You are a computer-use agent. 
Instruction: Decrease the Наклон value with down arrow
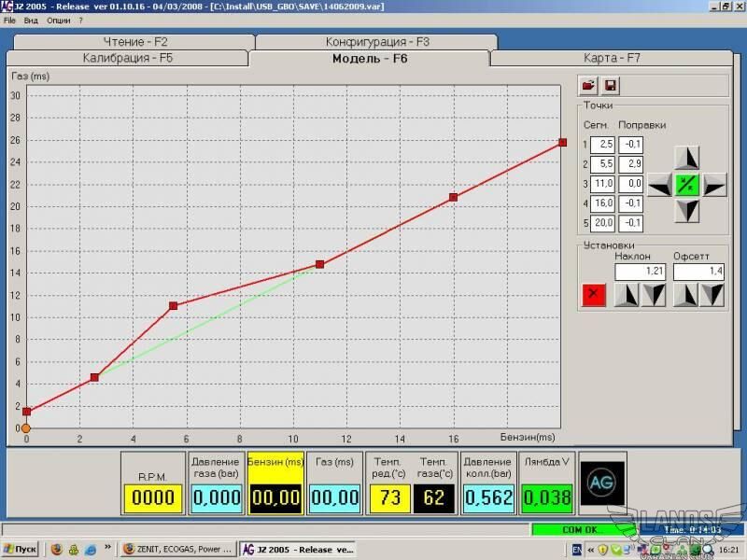pyautogui.click(x=654, y=295)
